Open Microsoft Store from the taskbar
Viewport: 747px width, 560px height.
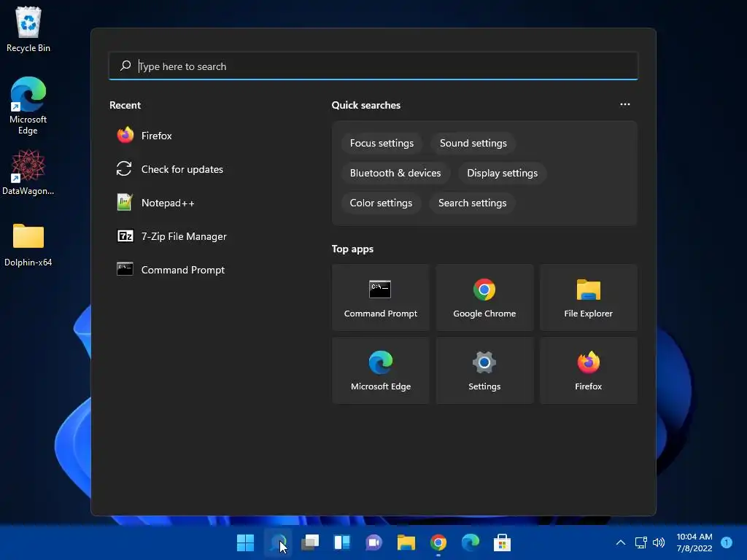click(x=502, y=542)
